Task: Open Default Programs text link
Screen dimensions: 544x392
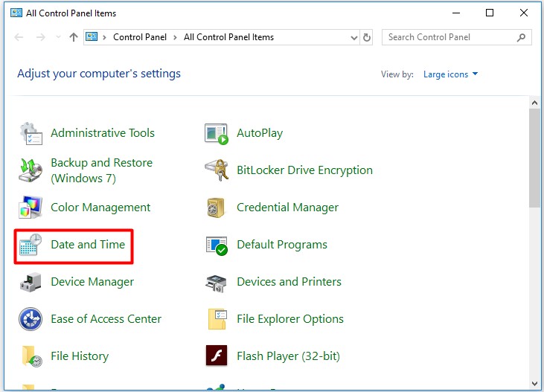Action: tap(282, 245)
